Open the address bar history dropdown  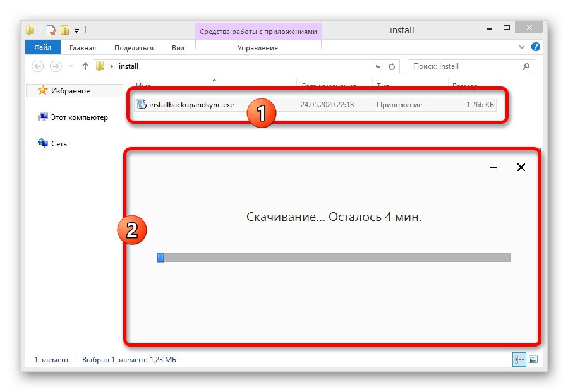378,67
